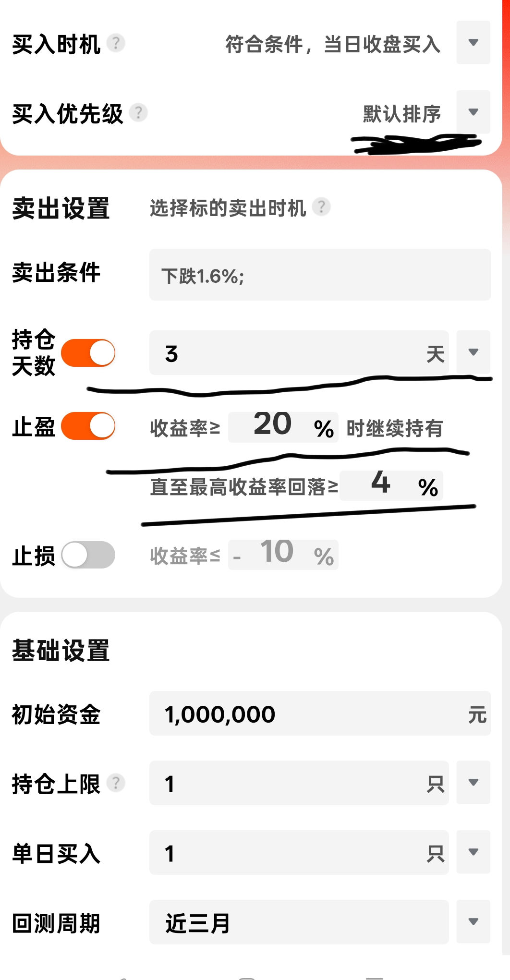Tap 符合条件，当日收盘买入 option text
This screenshot has width=510, height=980.
point(333,45)
